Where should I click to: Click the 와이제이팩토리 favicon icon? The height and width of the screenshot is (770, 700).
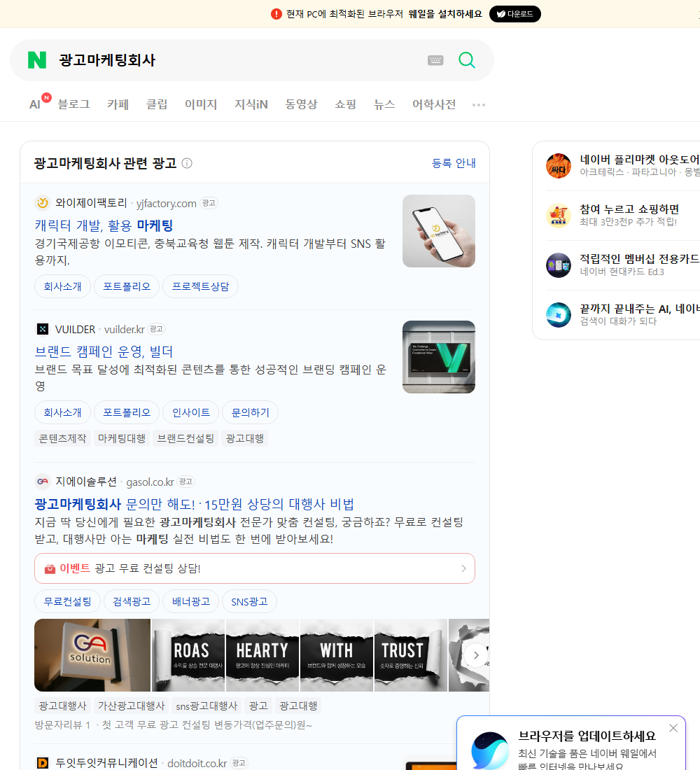(x=43, y=203)
